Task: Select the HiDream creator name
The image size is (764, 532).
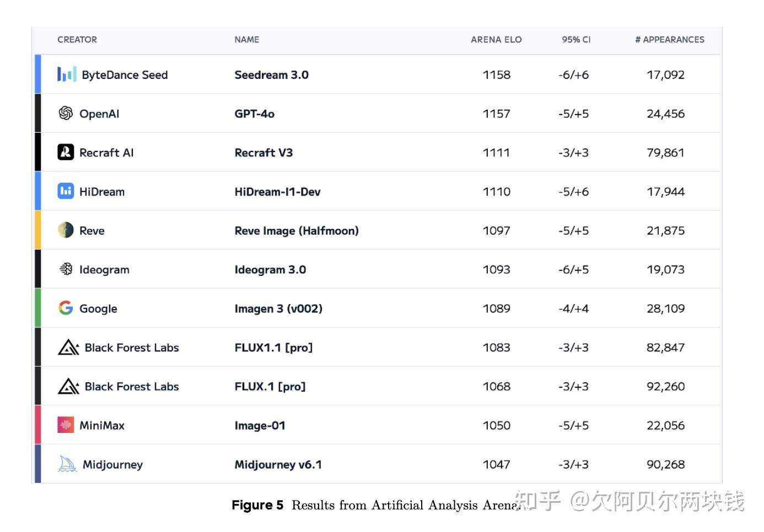Action: coord(102,192)
